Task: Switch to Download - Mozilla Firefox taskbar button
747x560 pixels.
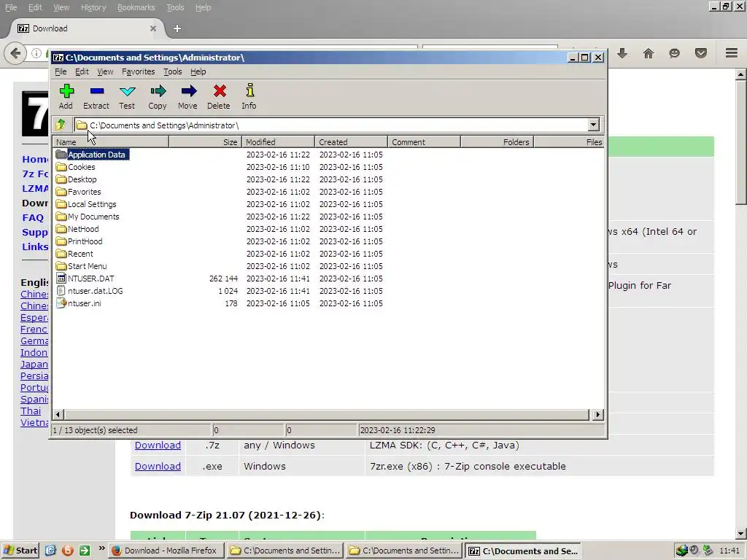Action: (x=166, y=551)
